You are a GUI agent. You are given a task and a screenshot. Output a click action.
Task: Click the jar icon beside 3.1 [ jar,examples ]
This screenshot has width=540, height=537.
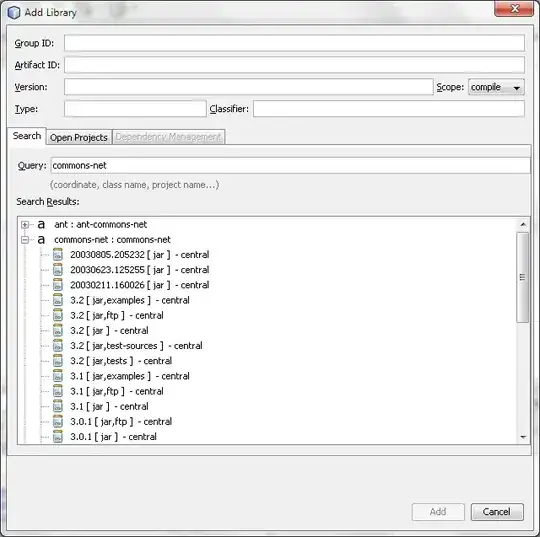click(x=58, y=376)
